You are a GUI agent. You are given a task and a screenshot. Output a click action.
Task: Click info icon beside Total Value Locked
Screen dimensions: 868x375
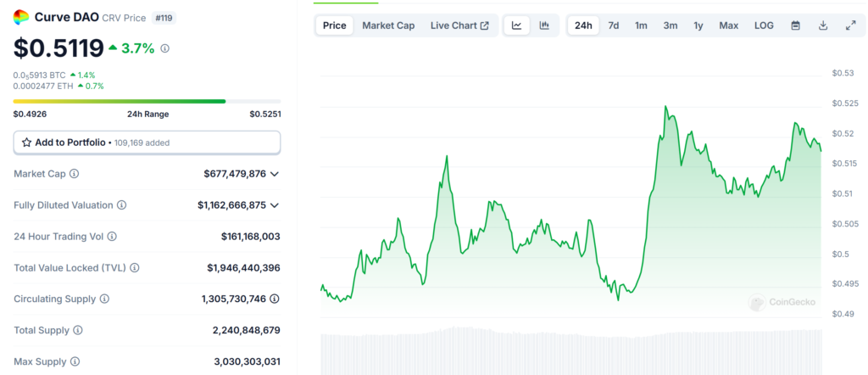134,268
